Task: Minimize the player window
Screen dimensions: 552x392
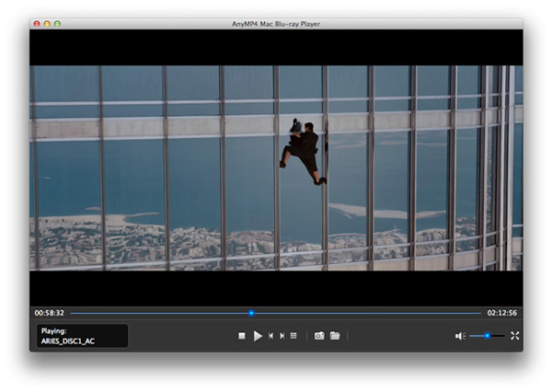Action: 47,22
